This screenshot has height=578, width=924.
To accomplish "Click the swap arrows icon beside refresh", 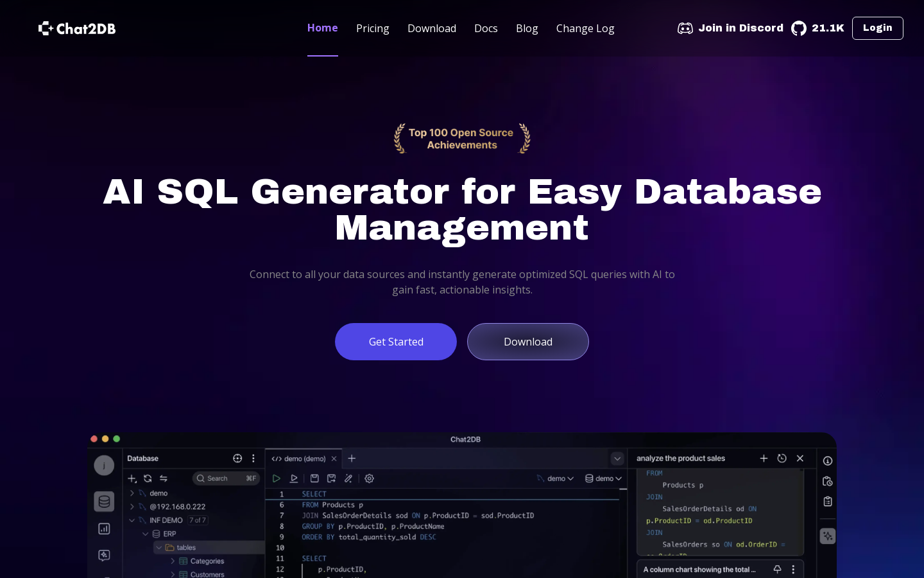I will (164, 478).
